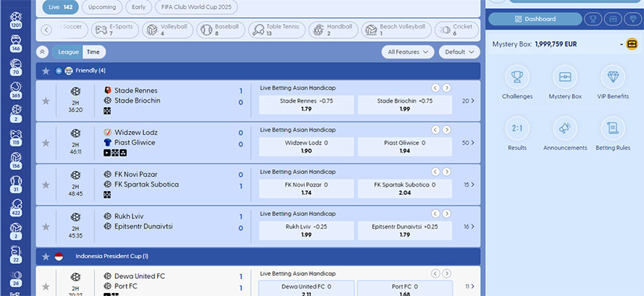This screenshot has height=296, width=644.
Task: Open match stats icon under Stade Briochin
Action: point(107,111)
